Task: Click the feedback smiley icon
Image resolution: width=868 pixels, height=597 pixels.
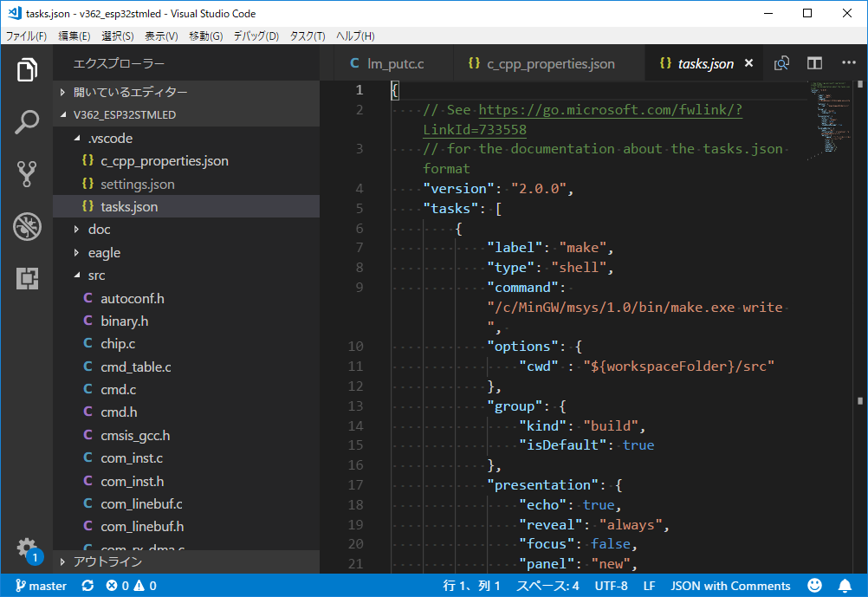Action: [x=814, y=586]
